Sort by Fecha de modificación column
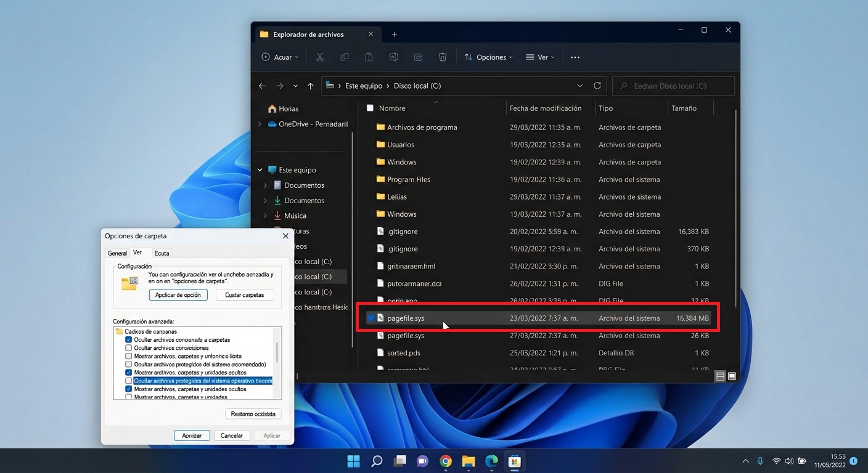 click(x=546, y=108)
